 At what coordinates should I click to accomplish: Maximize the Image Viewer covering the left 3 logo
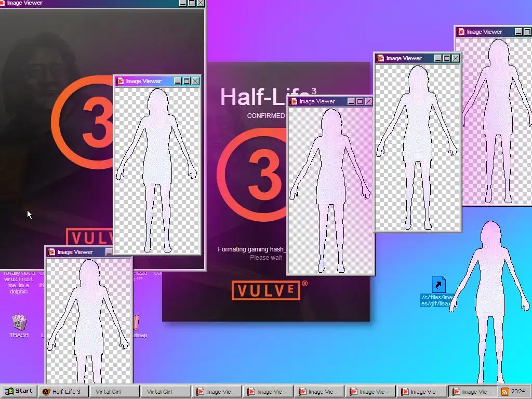187,82
